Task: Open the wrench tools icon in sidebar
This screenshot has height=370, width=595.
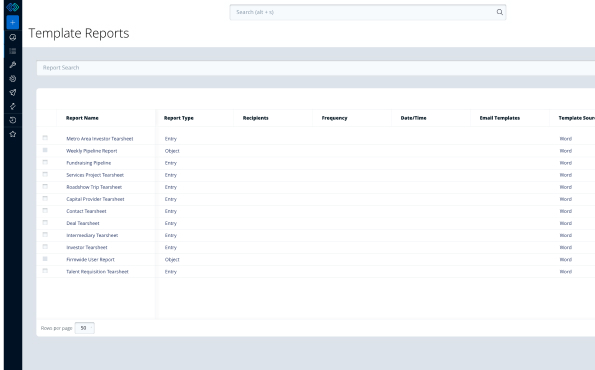Action: pos(13,65)
